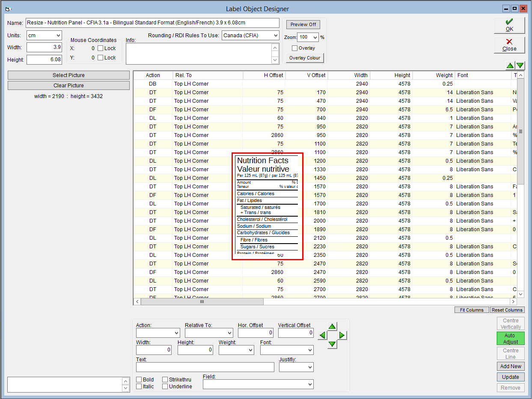Click in the Text input field
The width and height of the screenshot is (532, 399).
click(205, 367)
